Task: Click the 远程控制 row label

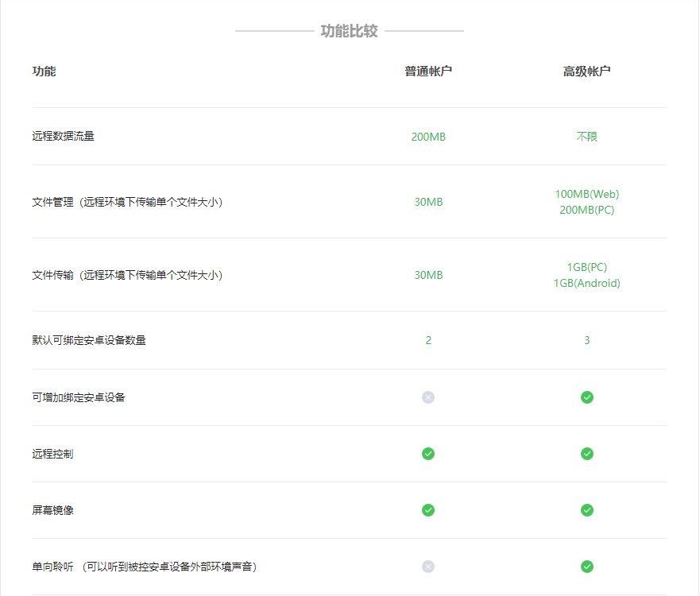Action: tap(52, 454)
